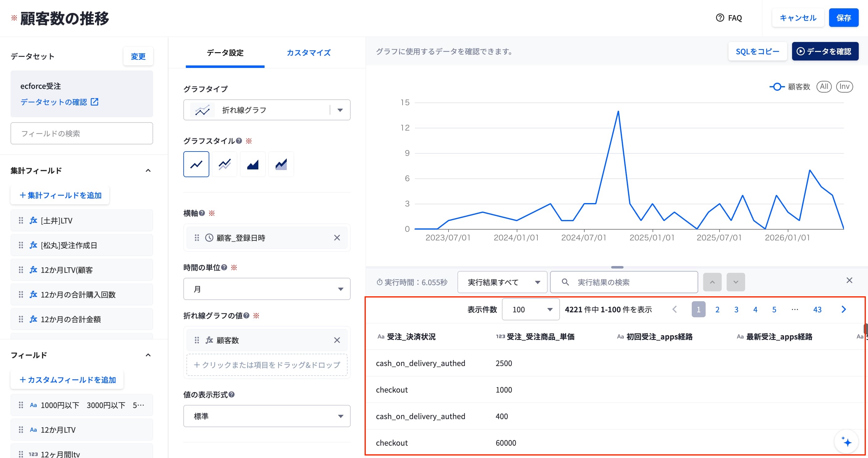Open the グラフタイプ dropdown
The image size is (868, 458).
coord(267,110)
